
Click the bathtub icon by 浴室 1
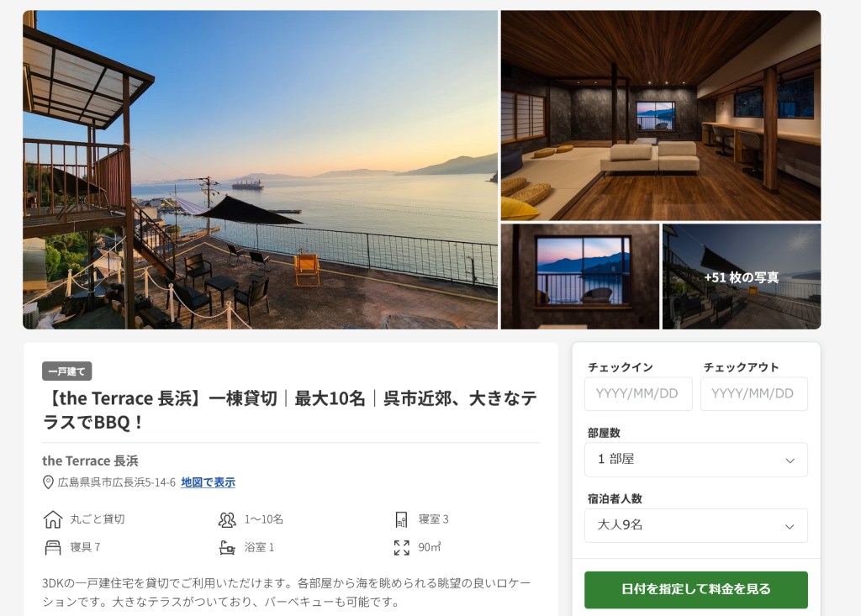(227, 547)
